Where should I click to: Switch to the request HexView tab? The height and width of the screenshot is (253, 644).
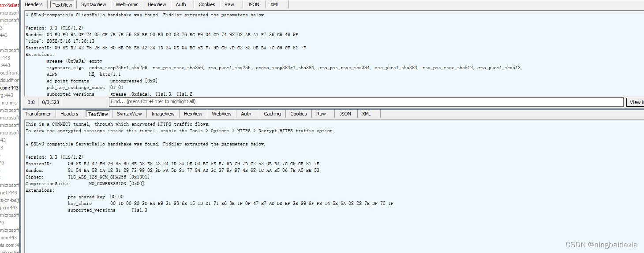pos(157,4)
